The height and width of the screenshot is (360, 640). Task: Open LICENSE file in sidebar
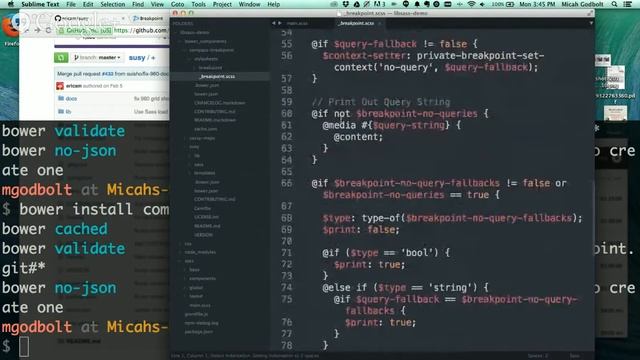(207, 217)
